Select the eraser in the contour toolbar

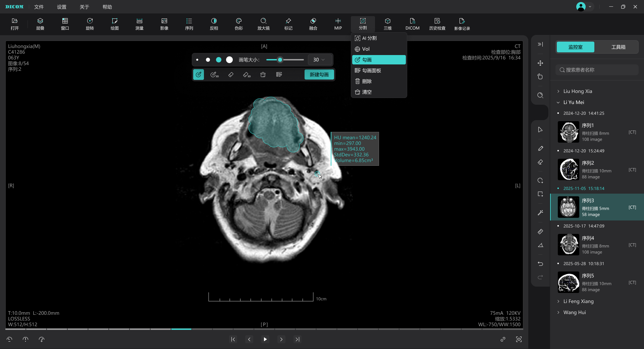click(231, 74)
